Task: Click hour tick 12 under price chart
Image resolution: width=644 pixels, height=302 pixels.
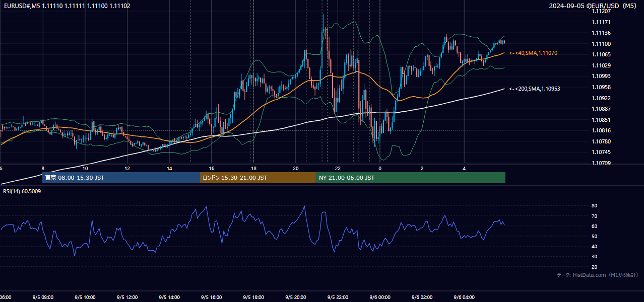Action: [127, 168]
